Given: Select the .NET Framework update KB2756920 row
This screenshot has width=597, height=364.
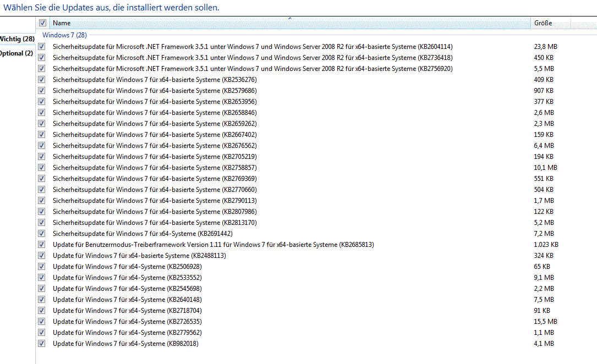Looking at the screenshot, I should click(x=253, y=69).
